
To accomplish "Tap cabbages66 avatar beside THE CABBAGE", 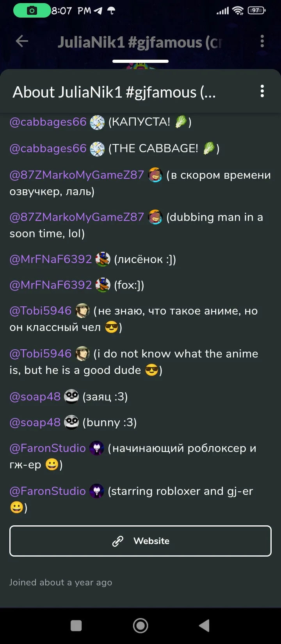I will (97, 149).
